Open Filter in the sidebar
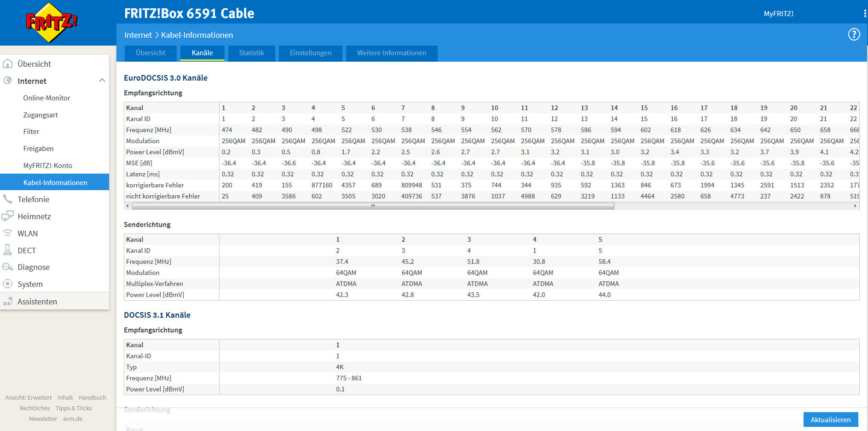Image resolution: width=868 pixels, height=431 pixels. point(31,132)
